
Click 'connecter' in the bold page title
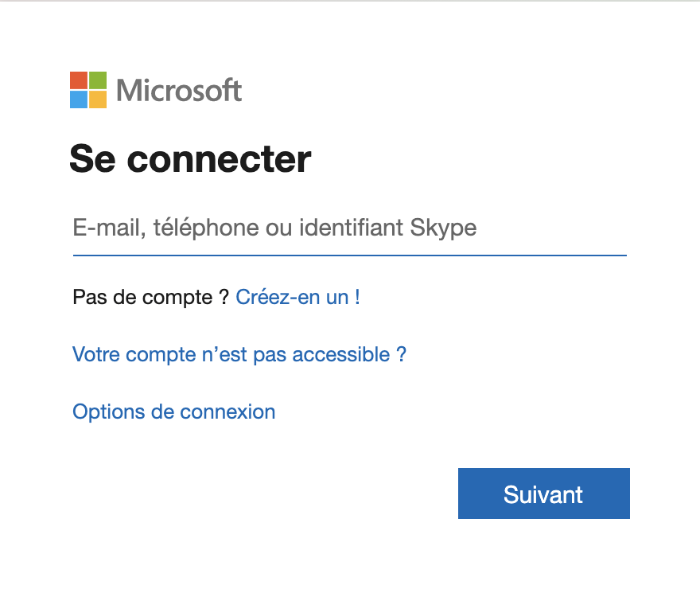220,160
